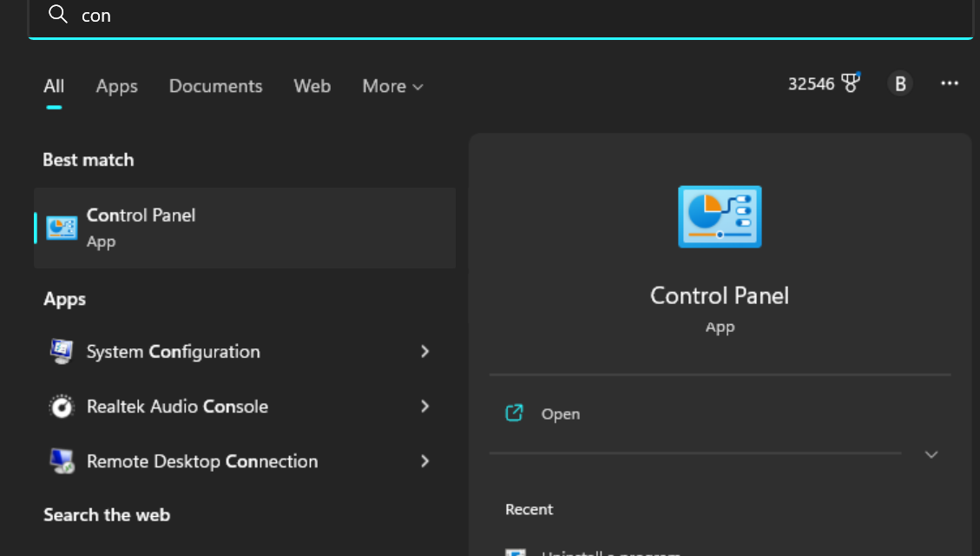This screenshot has width=980, height=556.
Task: Click the Realtek Audio Console icon
Action: 62,407
